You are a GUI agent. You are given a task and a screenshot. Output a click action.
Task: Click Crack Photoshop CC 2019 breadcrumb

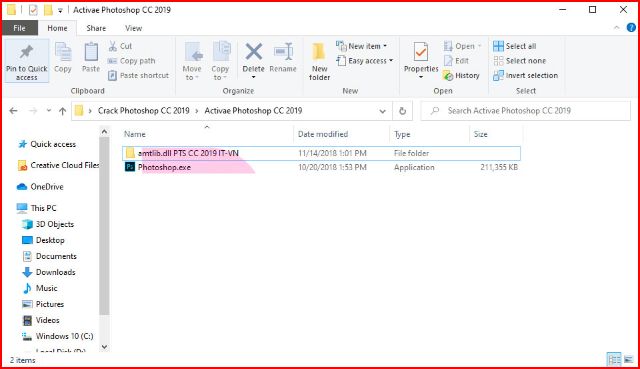[x=144, y=111]
